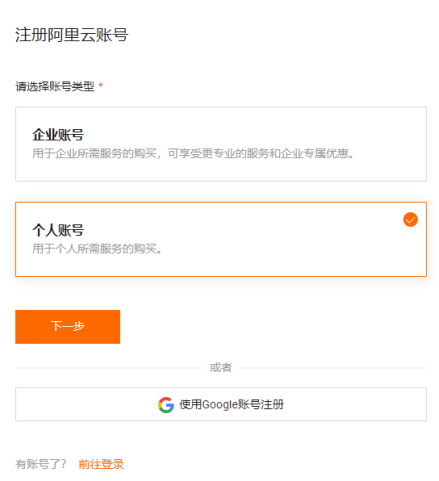The height and width of the screenshot is (481, 439).
Task: Click the 使用Google账号注册 label text
Action: coord(232,404)
